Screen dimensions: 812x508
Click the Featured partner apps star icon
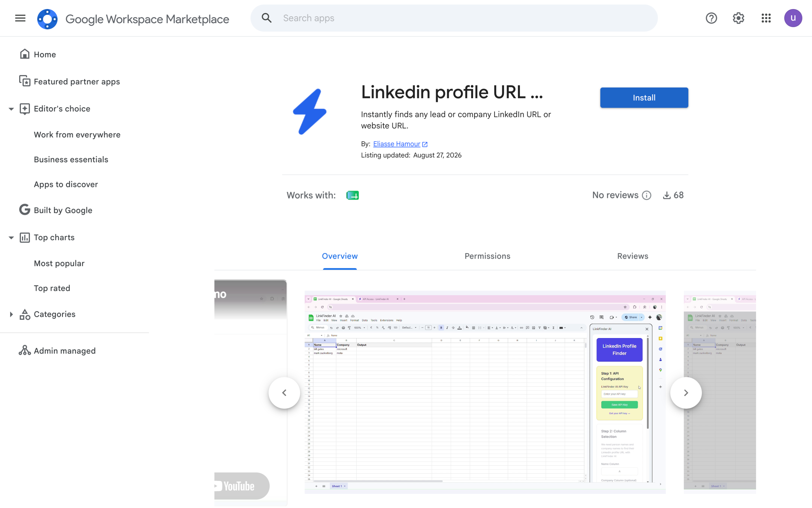pyautogui.click(x=25, y=81)
